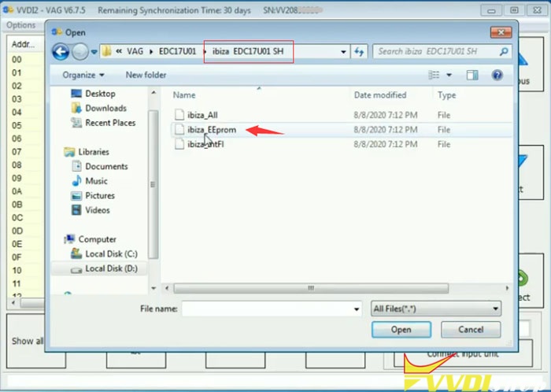Sort files by Type column
Screen dimensions: 551x392
pos(446,94)
